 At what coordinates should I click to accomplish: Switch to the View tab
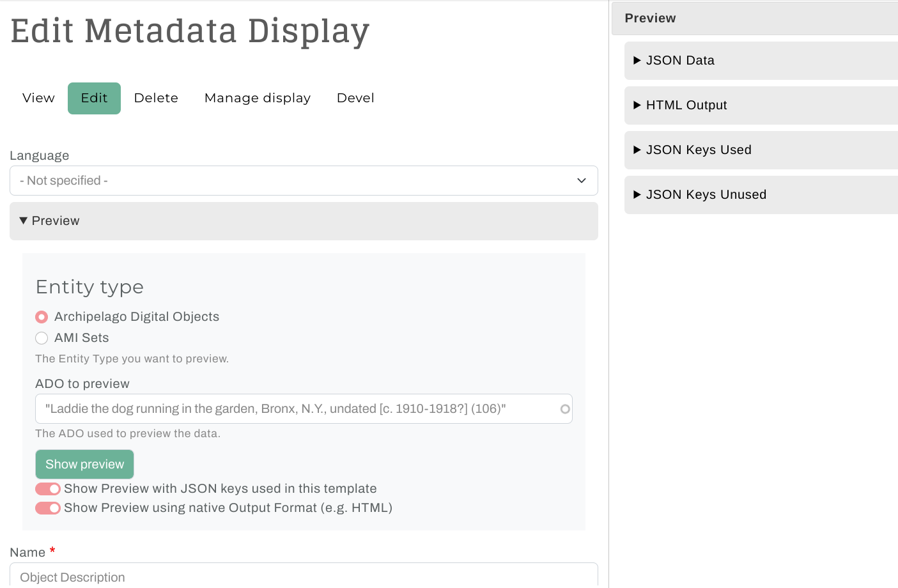pos(38,98)
